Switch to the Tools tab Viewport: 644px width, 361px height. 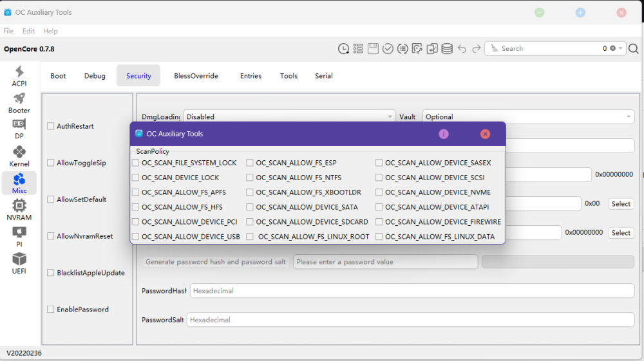pyautogui.click(x=289, y=76)
